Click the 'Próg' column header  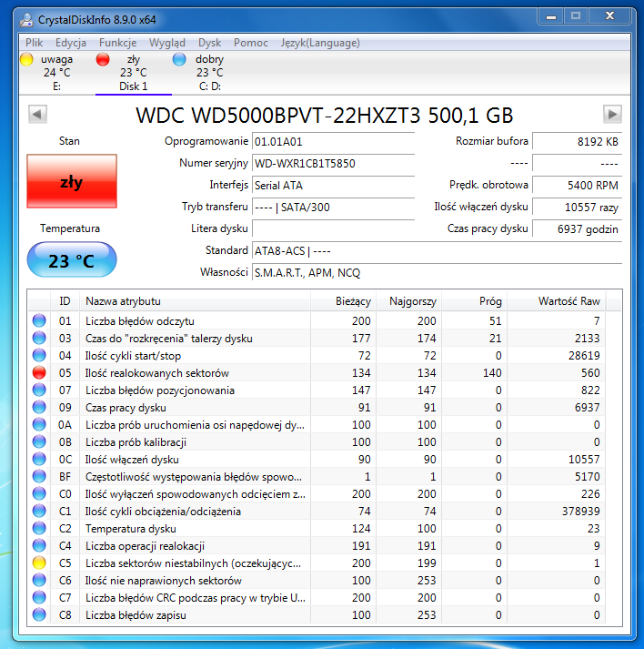475,301
